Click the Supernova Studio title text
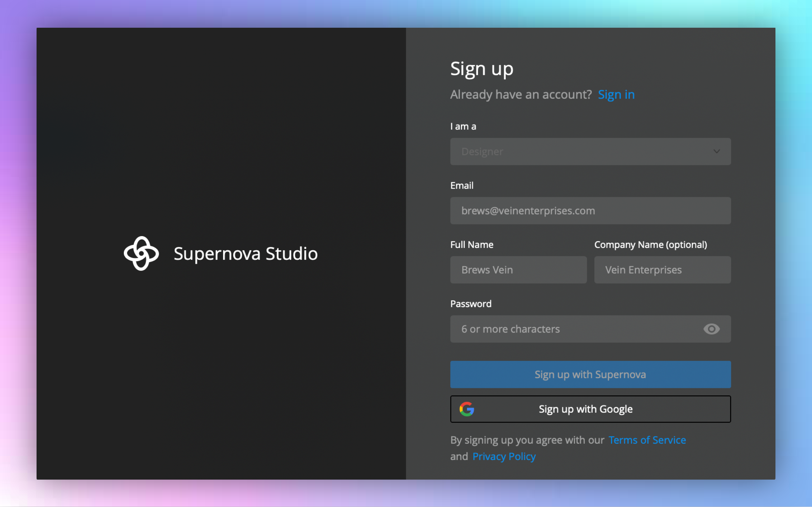 [246, 254]
